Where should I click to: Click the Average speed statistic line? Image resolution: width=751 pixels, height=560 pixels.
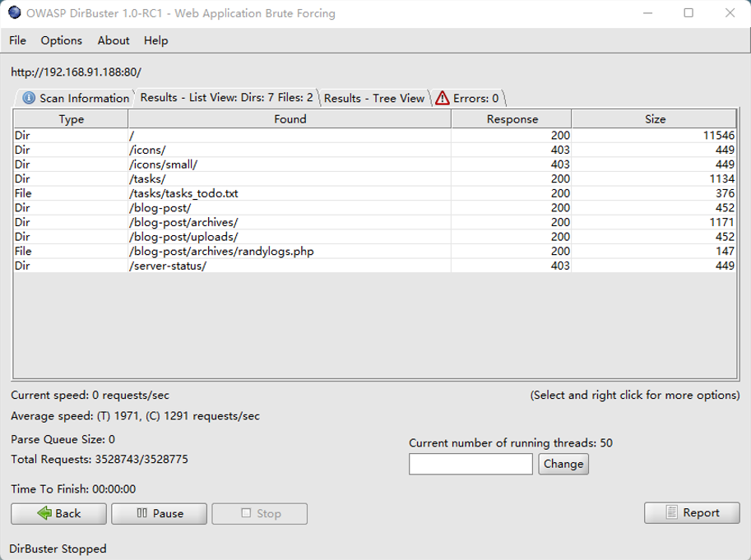pyautogui.click(x=135, y=416)
